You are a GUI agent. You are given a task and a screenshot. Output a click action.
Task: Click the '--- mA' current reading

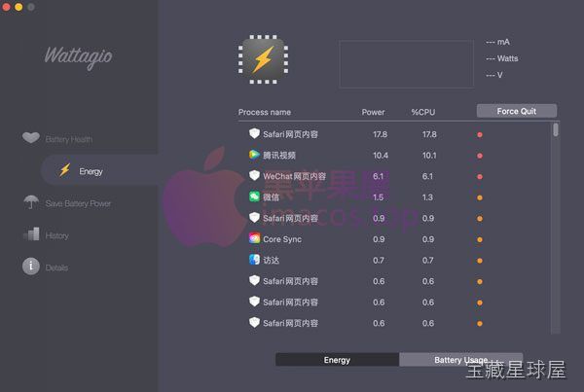click(x=497, y=42)
